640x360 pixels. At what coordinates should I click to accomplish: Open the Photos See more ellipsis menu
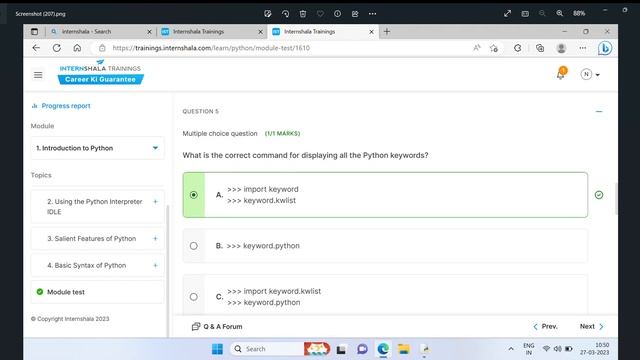[x=372, y=13]
